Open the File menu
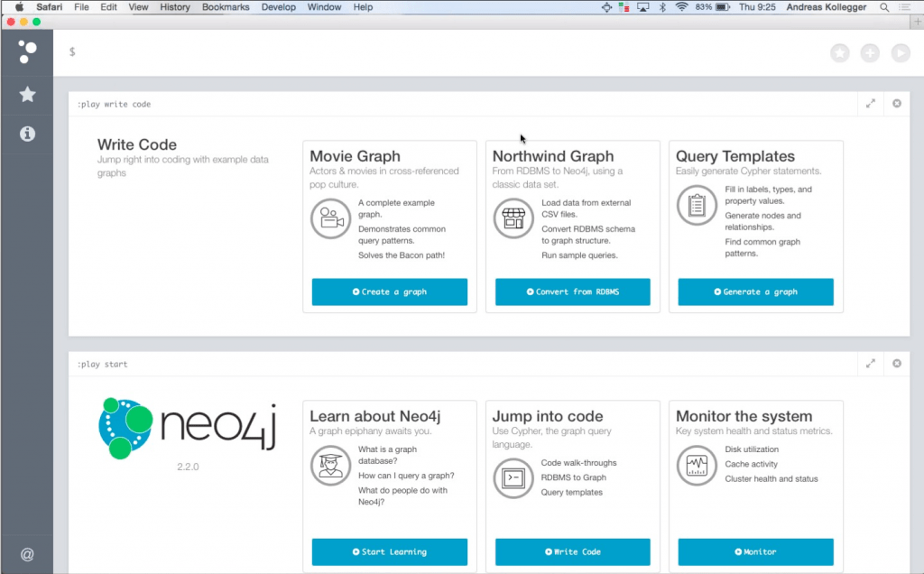924x574 pixels. 81,7
